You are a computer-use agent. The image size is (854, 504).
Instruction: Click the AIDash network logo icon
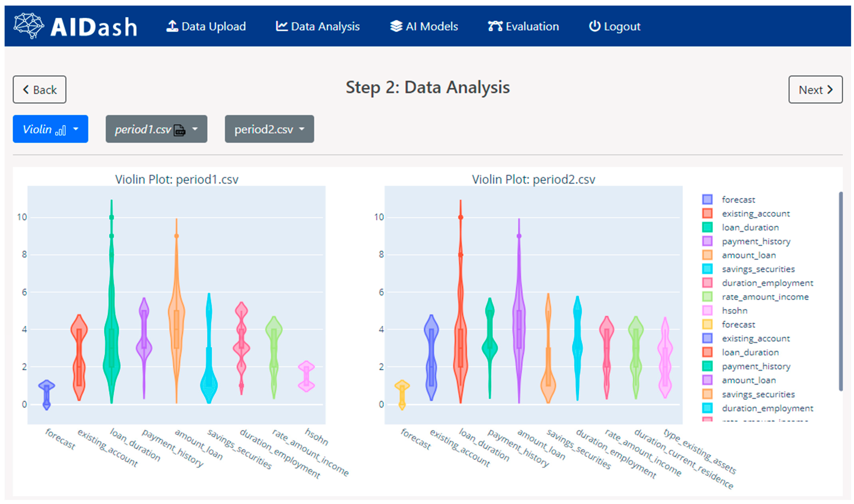point(28,26)
